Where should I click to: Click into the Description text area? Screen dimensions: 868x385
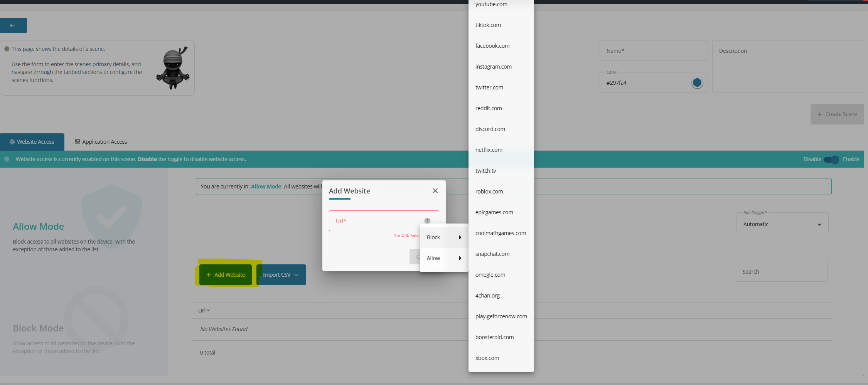788,67
